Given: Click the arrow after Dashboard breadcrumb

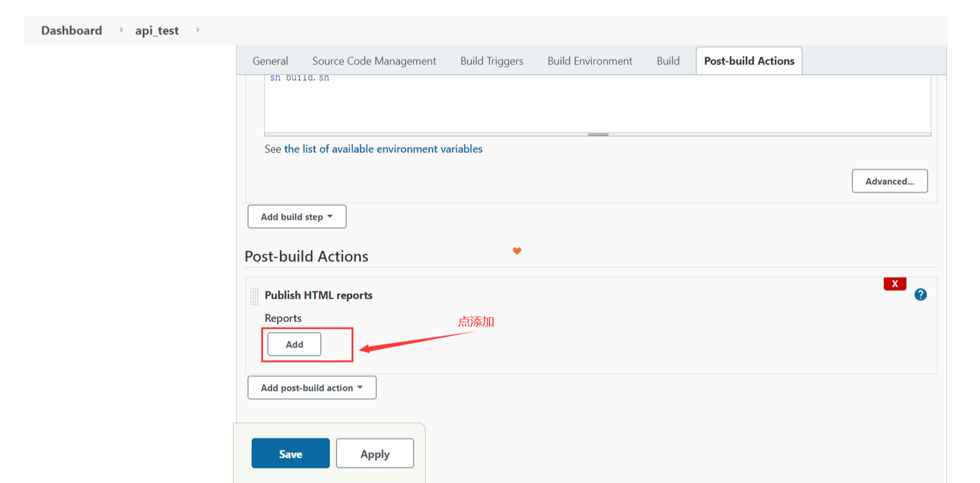Looking at the screenshot, I should [121, 30].
